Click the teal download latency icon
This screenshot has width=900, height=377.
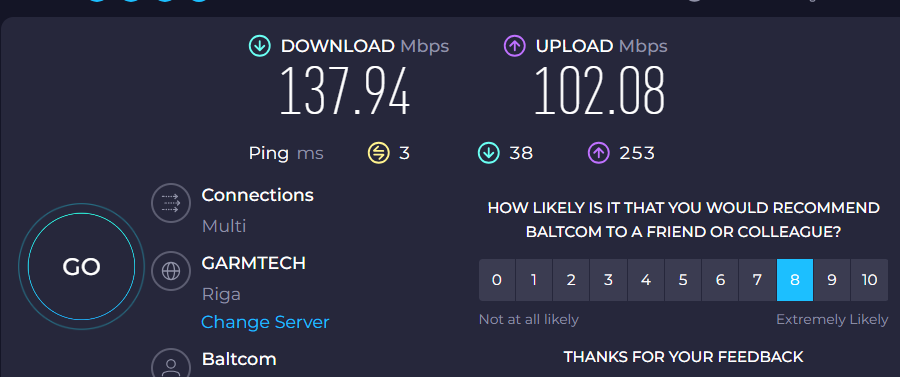pyautogui.click(x=488, y=153)
